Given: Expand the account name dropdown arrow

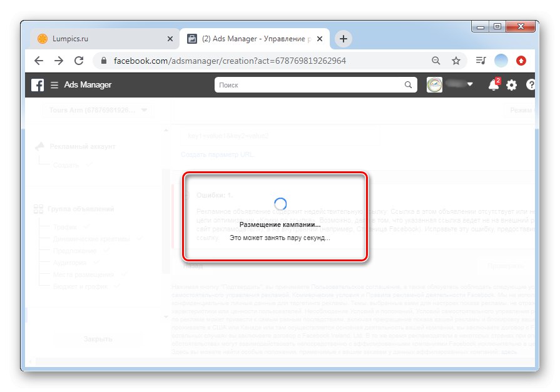Looking at the screenshot, I should click(470, 84).
